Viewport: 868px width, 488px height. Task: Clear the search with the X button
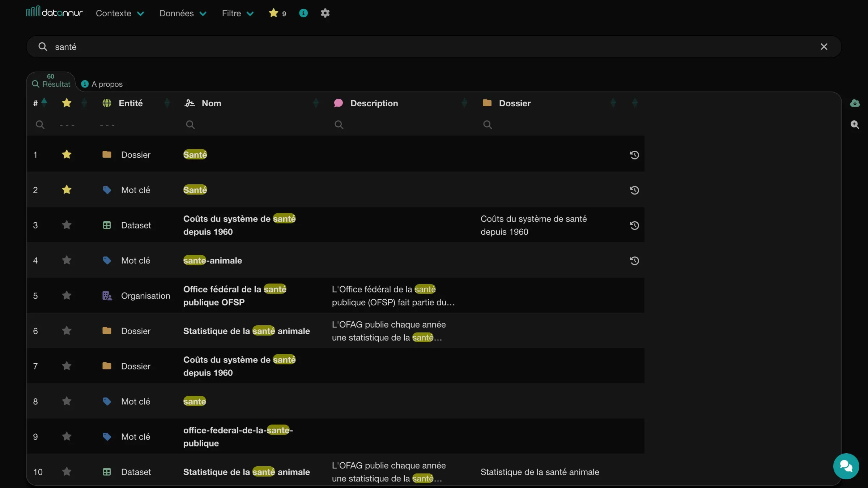(824, 47)
